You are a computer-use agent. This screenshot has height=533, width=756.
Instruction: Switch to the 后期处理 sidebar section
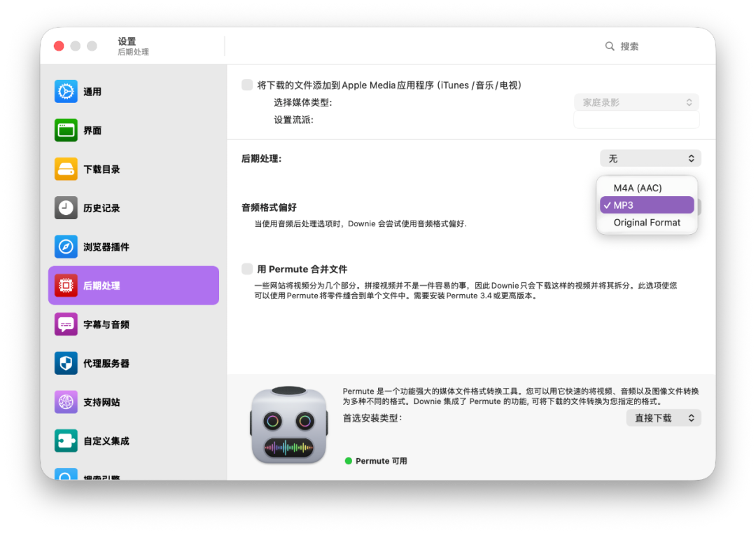[x=65, y=285]
